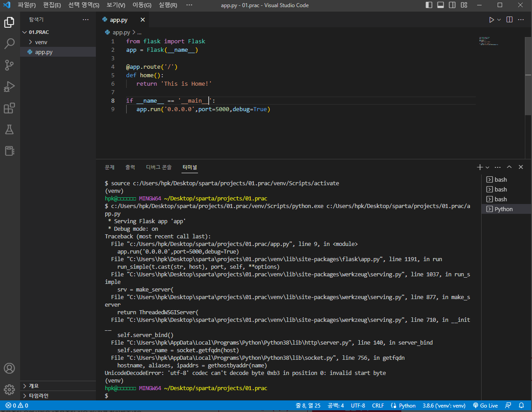The height and width of the screenshot is (412, 532).
Task: Open explorer views and more actions
Action: (86, 20)
